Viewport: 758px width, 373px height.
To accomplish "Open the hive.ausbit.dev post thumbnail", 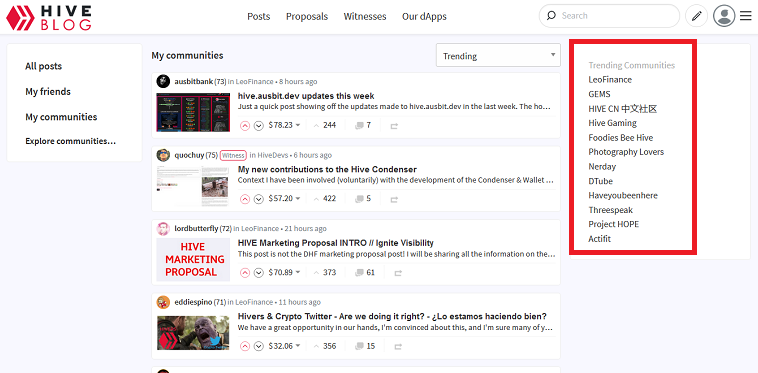I will [193, 112].
